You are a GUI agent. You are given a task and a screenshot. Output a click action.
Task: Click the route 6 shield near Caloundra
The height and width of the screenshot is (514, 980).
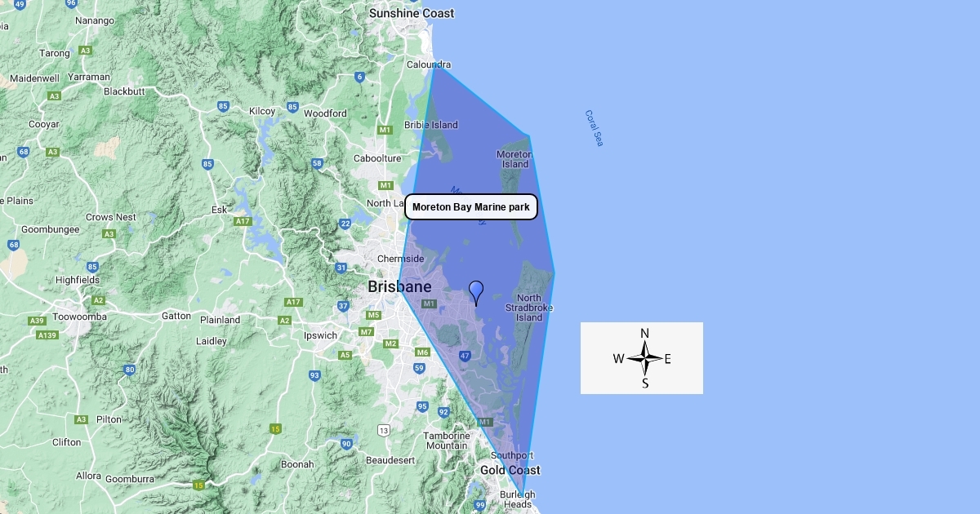359,78
